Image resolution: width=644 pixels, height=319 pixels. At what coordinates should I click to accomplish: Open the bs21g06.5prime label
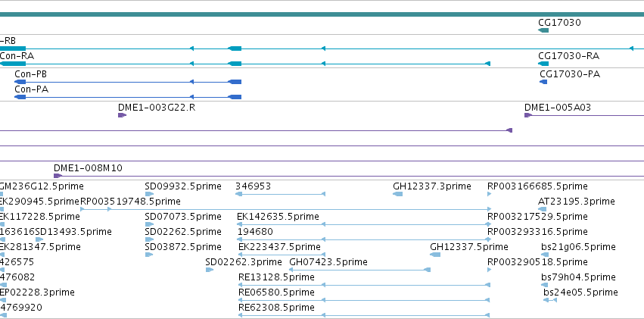point(578,247)
